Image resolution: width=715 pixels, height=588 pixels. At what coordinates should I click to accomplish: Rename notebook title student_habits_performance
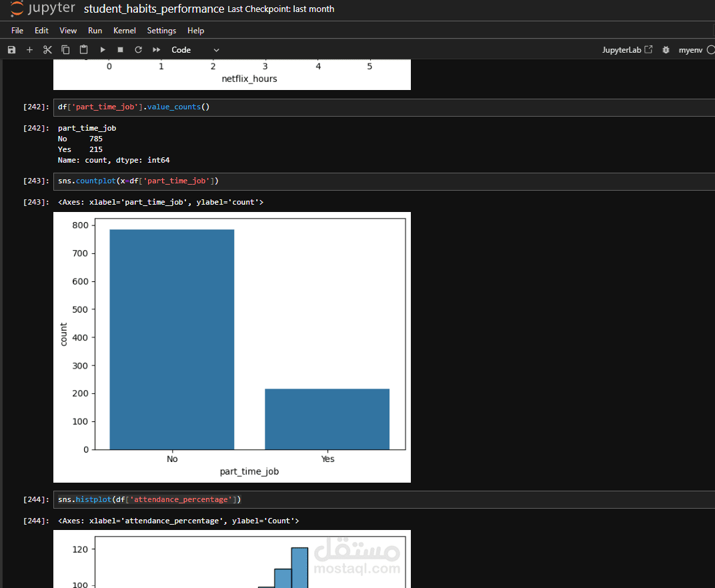point(154,9)
